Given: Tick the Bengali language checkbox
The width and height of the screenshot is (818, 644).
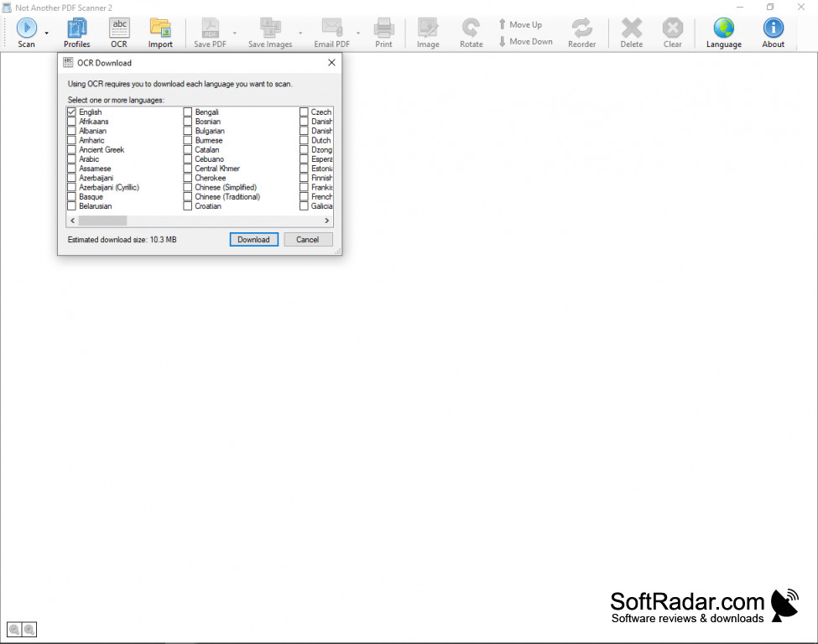Looking at the screenshot, I should pyautogui.click(x=188, y=112).
